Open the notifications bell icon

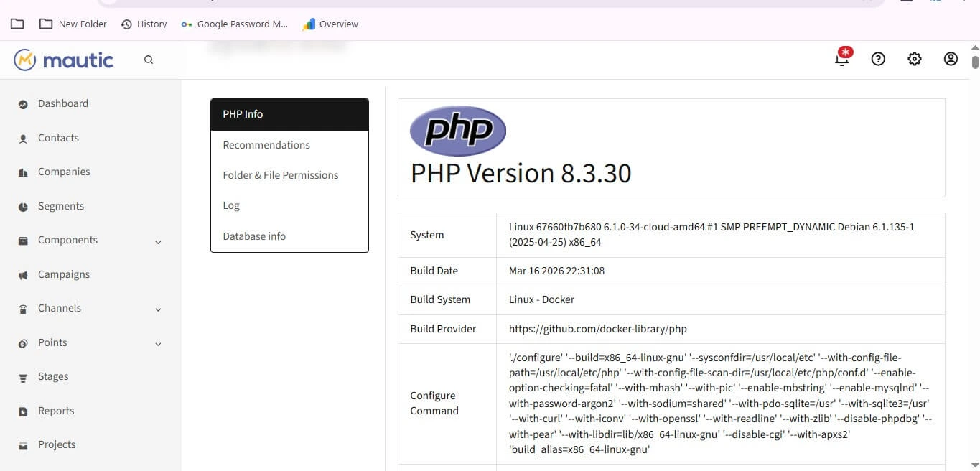pos(842,59)
